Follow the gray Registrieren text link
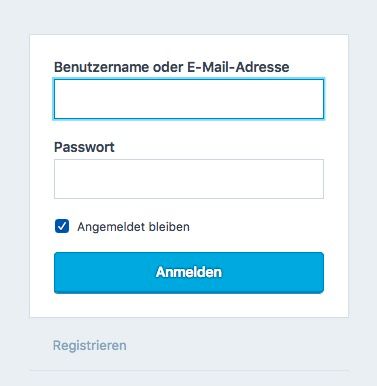The width and height of the screenshot is (377, 386). coord(90,345)
